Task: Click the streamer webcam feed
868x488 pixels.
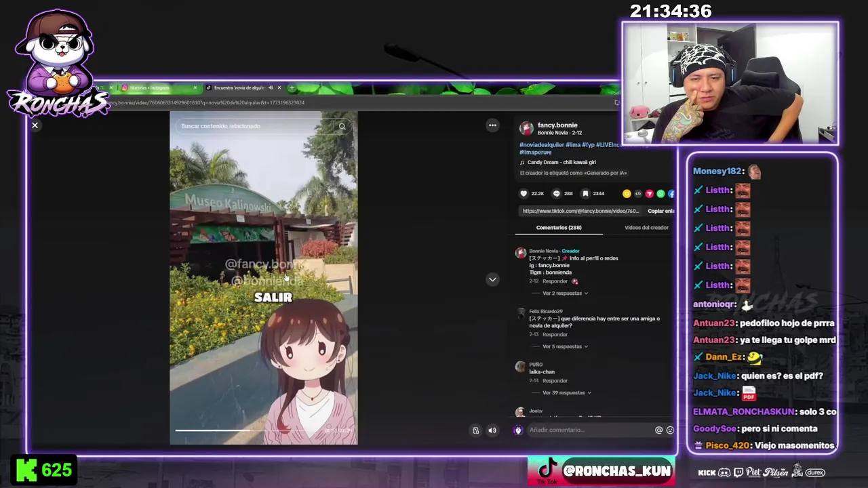Action: click(x=730, y=83)
